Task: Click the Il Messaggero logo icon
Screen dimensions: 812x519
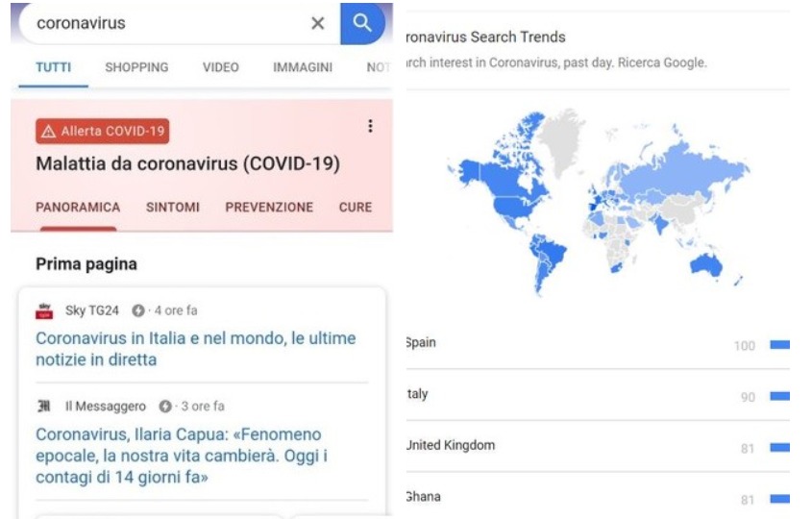Action: (x=44, y=407)
